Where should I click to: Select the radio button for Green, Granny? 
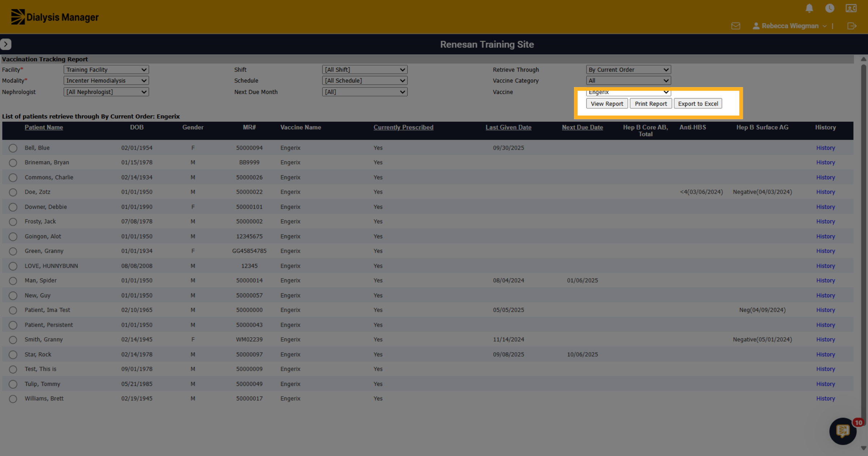[x=13, y=251]
